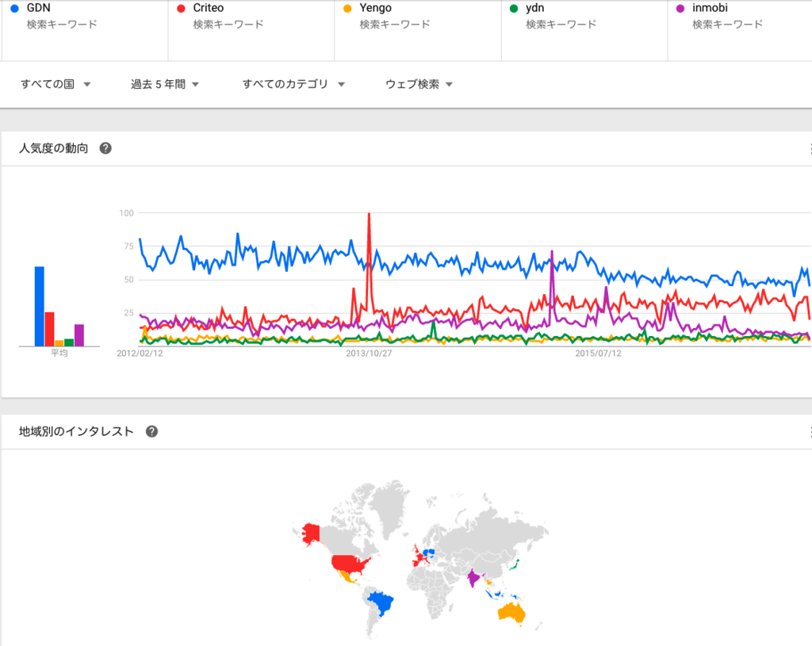Click the purple inmobi spike peak in 2015
Image resolution: width=812 pixels, height=646 pixels.
552,253
